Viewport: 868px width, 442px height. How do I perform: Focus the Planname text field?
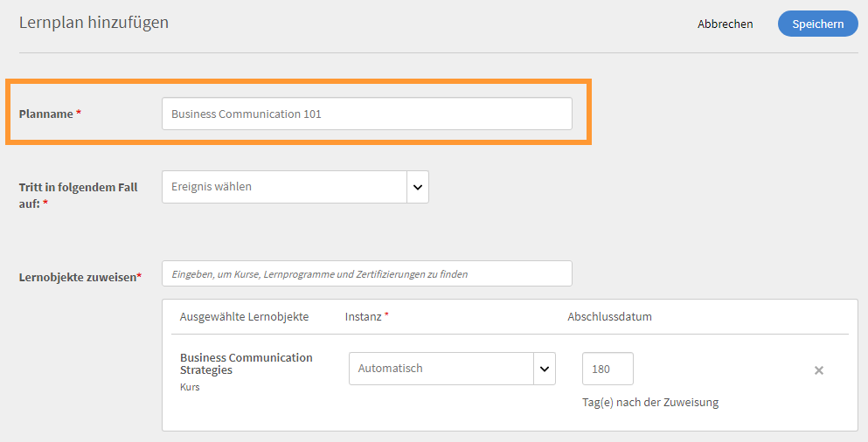coord(366,114)
